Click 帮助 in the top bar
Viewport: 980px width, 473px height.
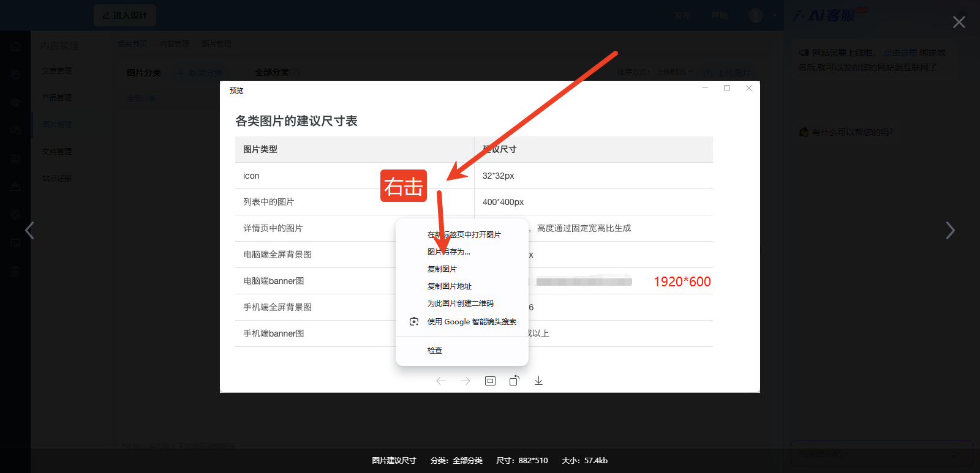tap(720, 15)
